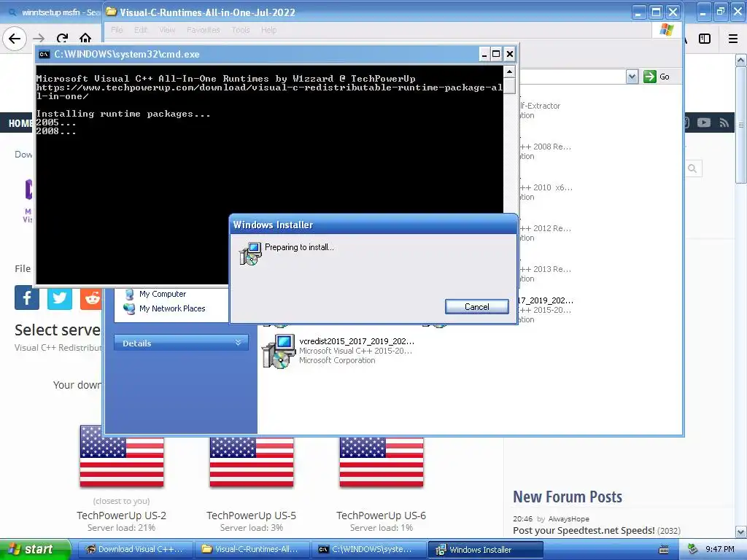Open the Speedtest.net Speeds forum post
The image size is (747, 560).
[x=584, y=531]
